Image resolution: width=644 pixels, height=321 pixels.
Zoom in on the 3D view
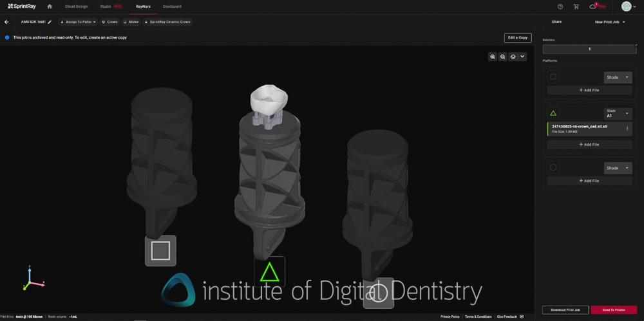[x=493, y=57]
